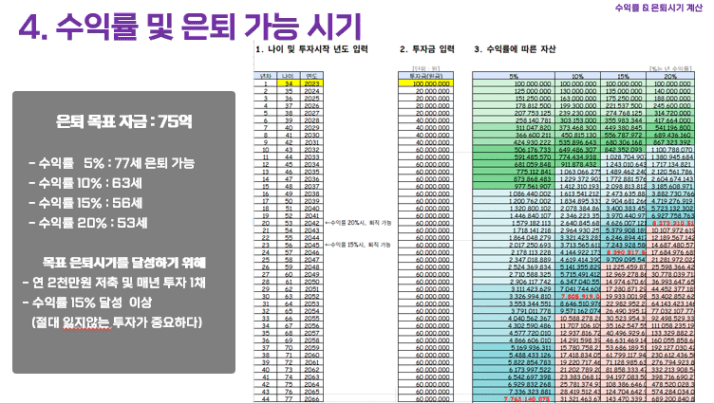Click year cell '2066' in the last row

point(312,399)
